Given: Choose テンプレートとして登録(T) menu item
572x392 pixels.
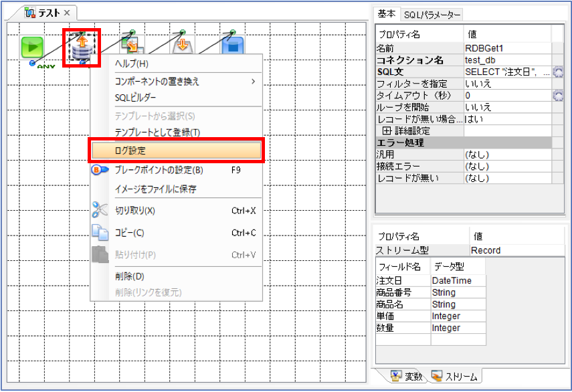Looking at the screenshot, I should 177,132.
